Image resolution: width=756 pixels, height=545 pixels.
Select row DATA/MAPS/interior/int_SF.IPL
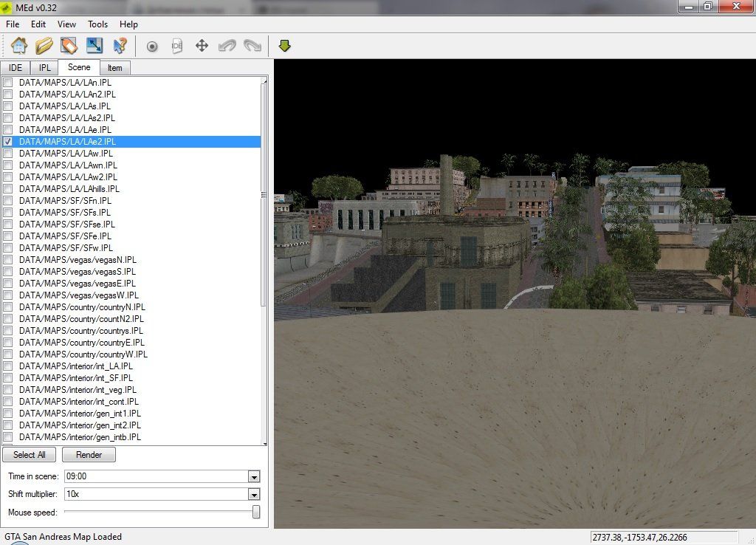pos(131,377)
